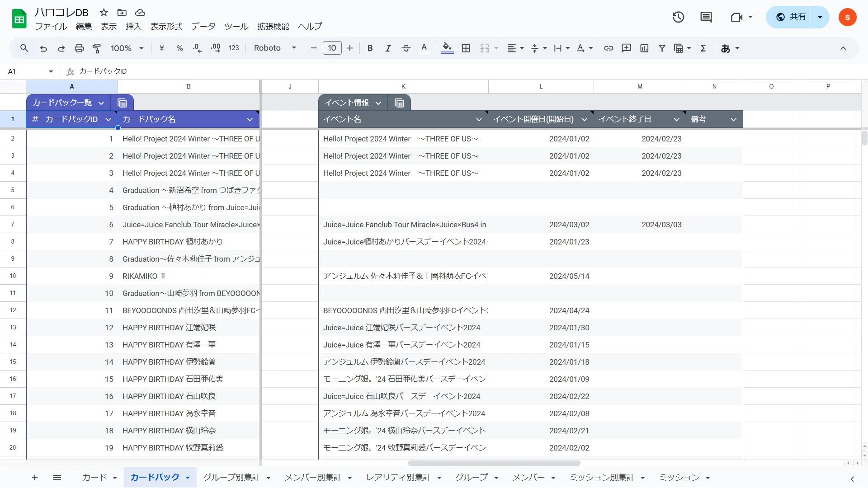Click the merge cells icon
The image size is (868, 488).
click(x=485, y=48)
